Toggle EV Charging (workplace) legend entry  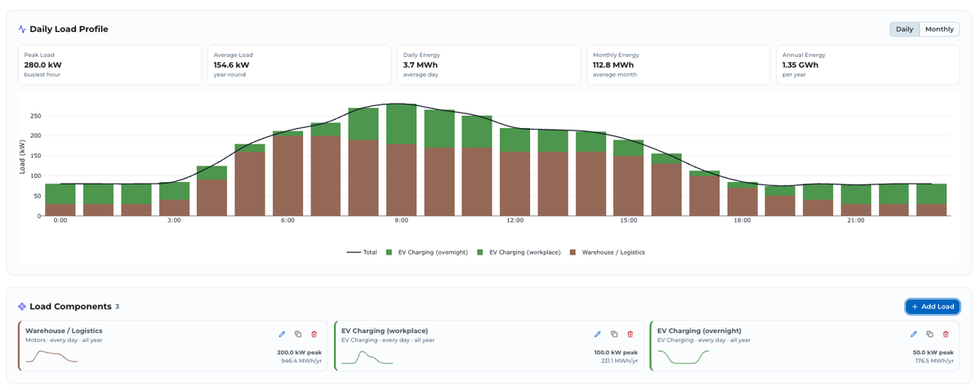tap(519, 252)
